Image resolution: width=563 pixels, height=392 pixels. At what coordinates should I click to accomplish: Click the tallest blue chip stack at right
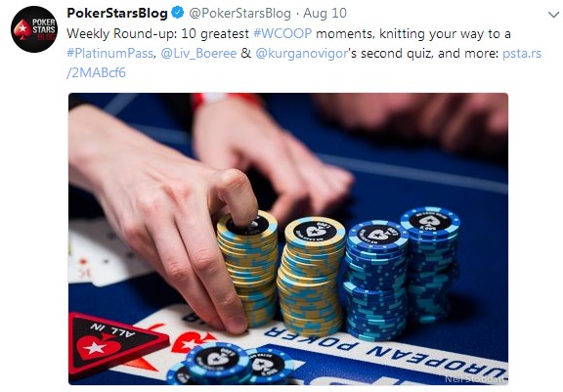(430, 264)
